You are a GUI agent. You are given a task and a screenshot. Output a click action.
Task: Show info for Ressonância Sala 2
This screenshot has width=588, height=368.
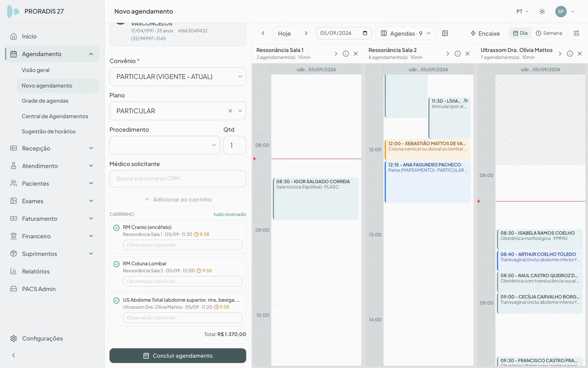[458, 54]
